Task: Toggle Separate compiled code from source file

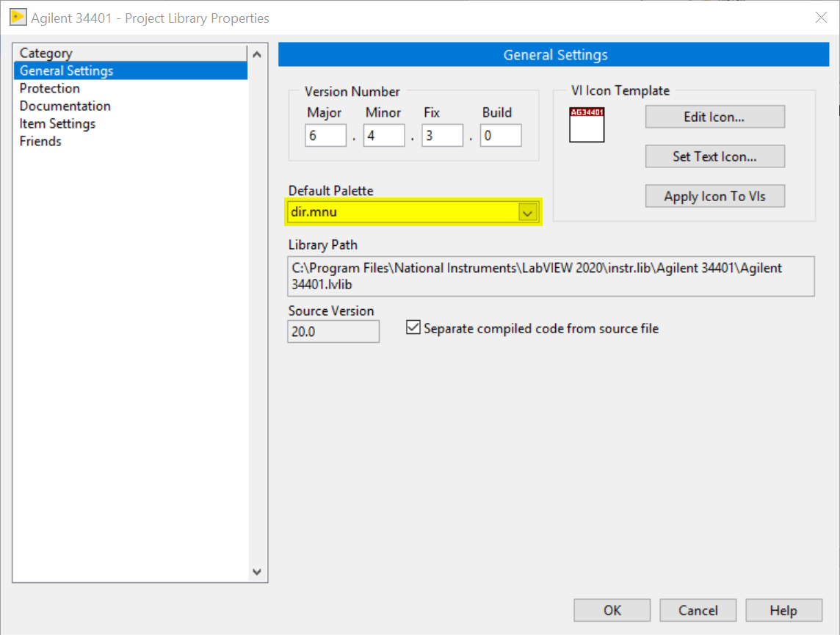Action: (x=413, y=327)
